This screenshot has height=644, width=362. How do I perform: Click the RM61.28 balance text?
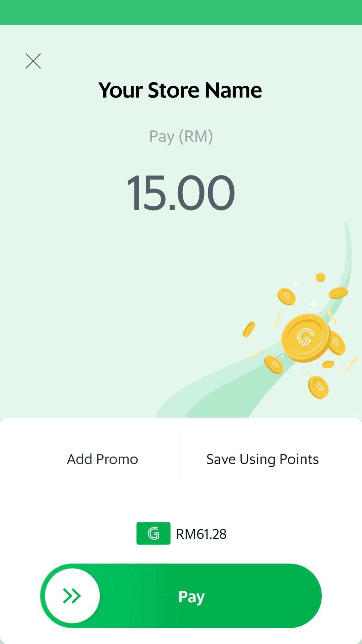(202, 533)
